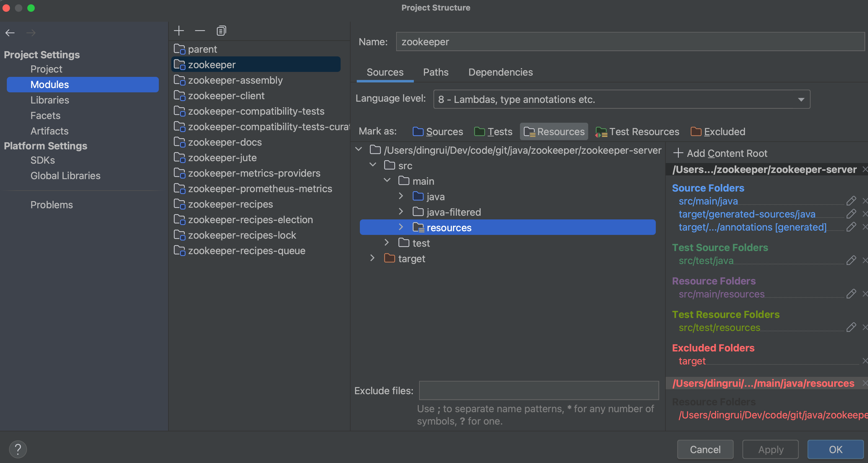Click the remove module minus icon
868x463 pixels.
(x=200, y=31)
